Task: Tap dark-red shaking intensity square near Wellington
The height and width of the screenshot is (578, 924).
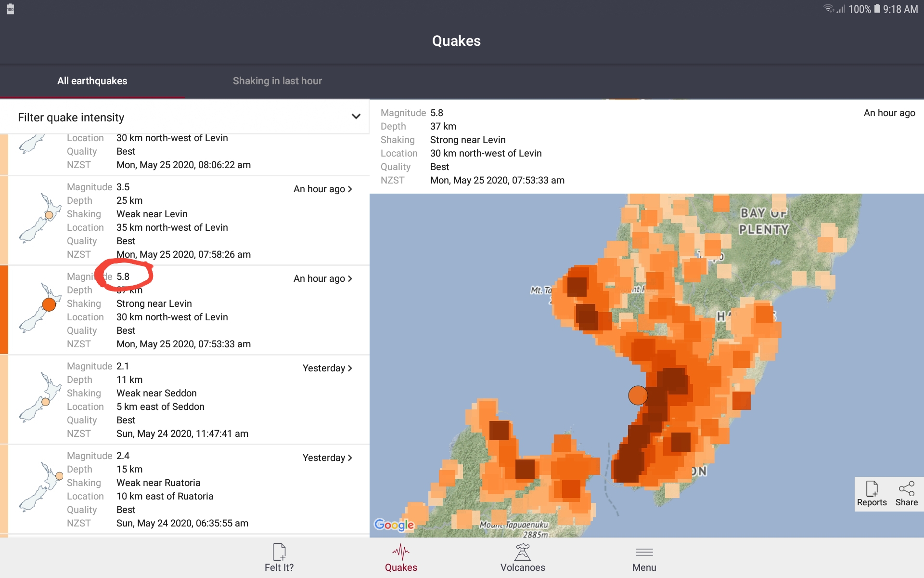Action: pyautogui.click(x=628, y=465)
